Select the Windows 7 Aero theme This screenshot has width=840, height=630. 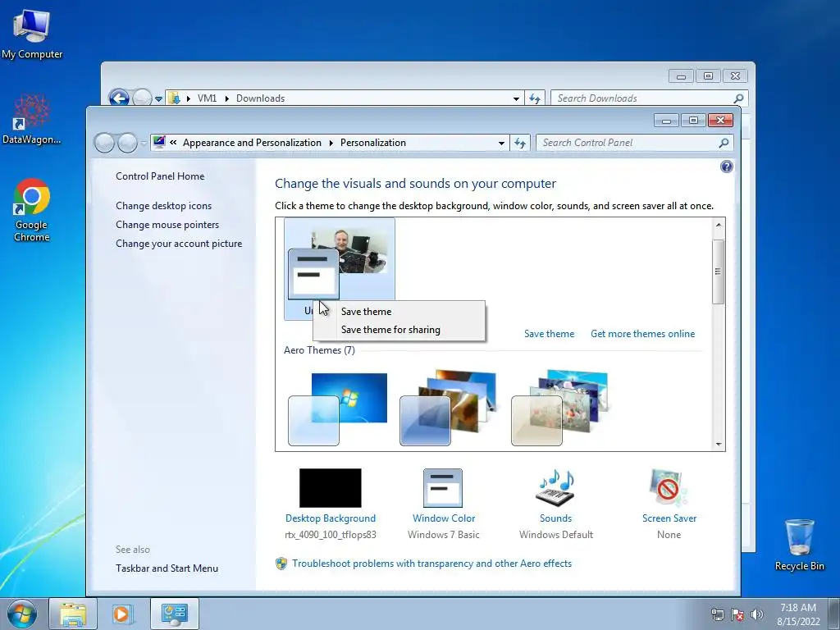(337, 409)
